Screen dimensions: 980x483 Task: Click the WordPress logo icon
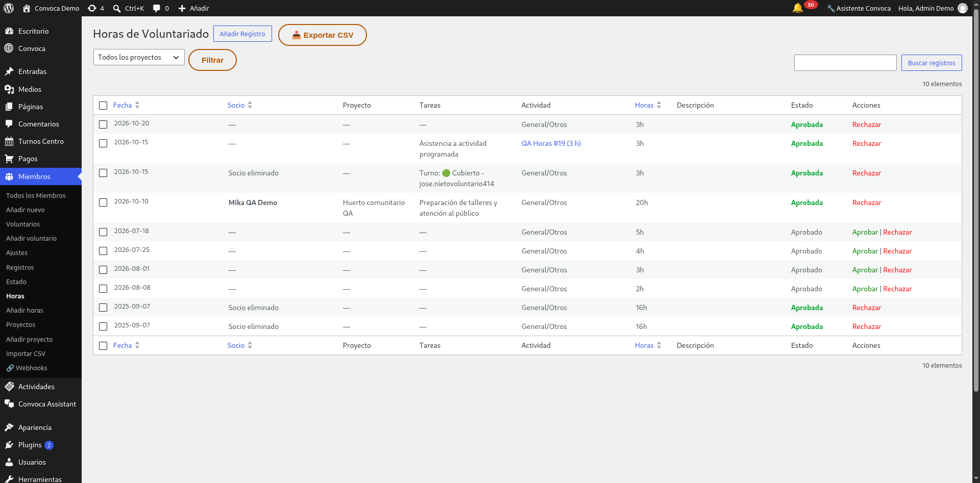pos(9,8)
